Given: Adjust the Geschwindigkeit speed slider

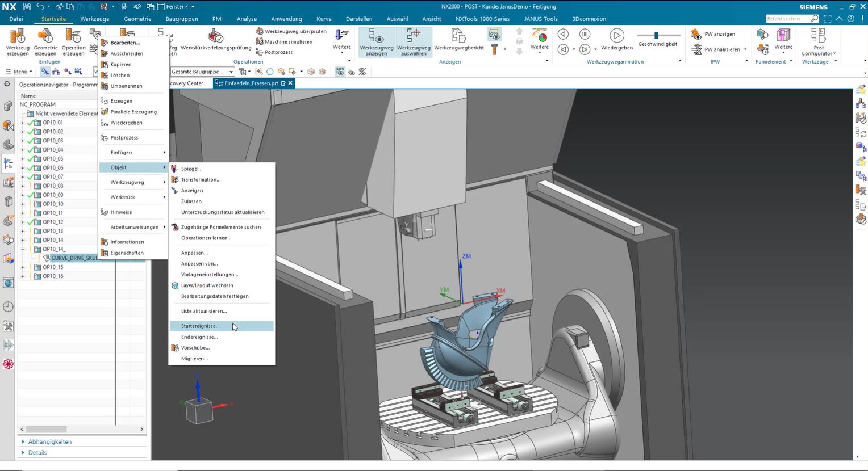Looking at the screenshot, I should point(657,35).
